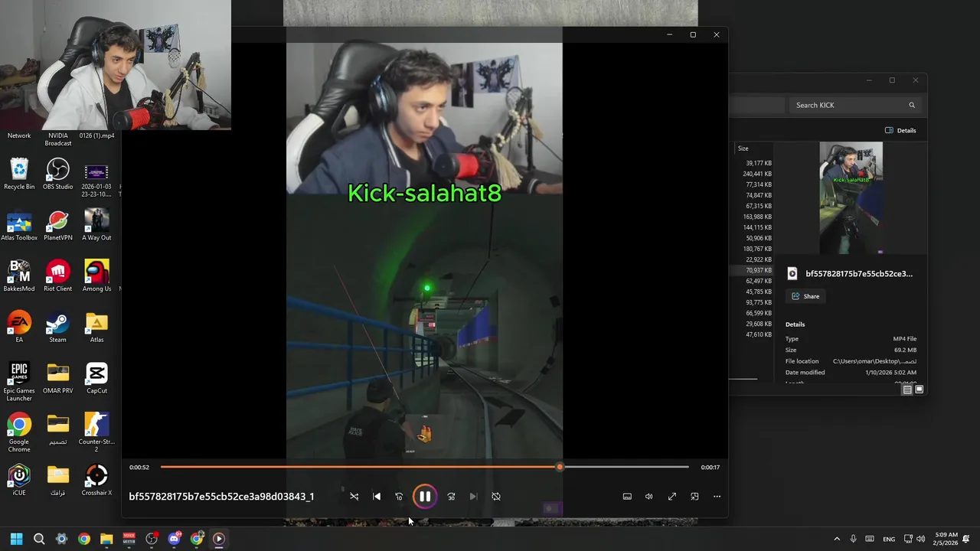Click the search magnifier icon in File Explorer
980x551 pixels.
point(912,105)
